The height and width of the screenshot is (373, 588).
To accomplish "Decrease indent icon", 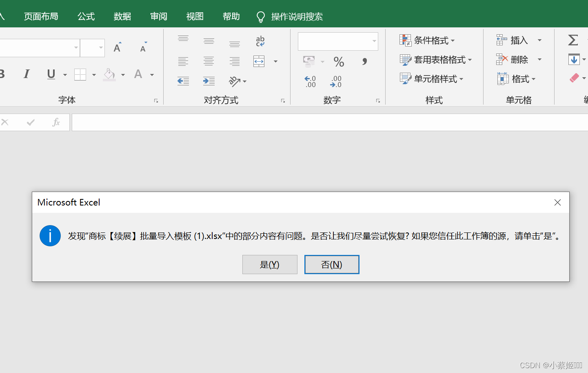I will tap(183, 81).
